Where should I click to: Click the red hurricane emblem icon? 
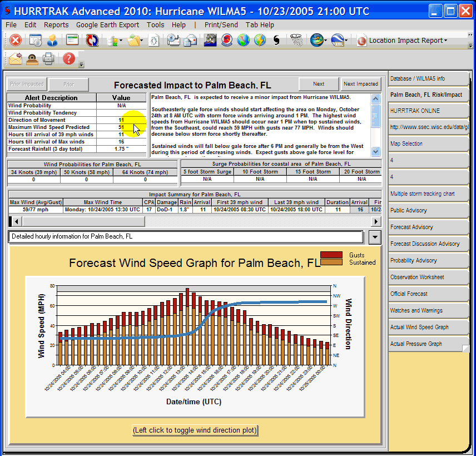point(227,40)
